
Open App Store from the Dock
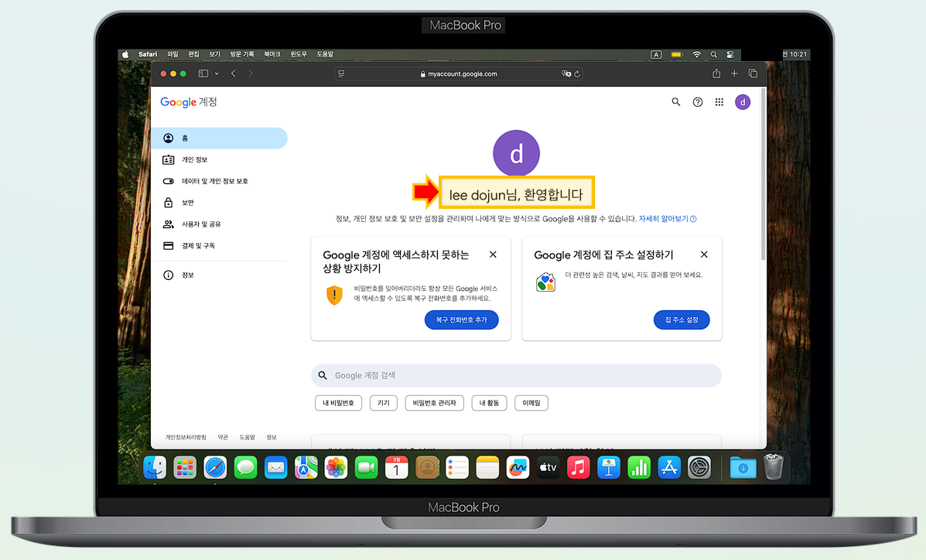669,468
